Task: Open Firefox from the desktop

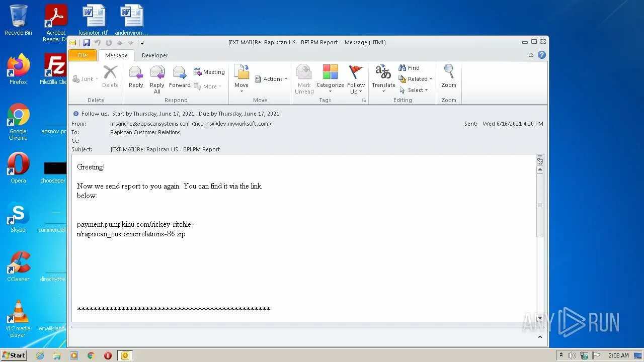Action: [x=18, y=69]
